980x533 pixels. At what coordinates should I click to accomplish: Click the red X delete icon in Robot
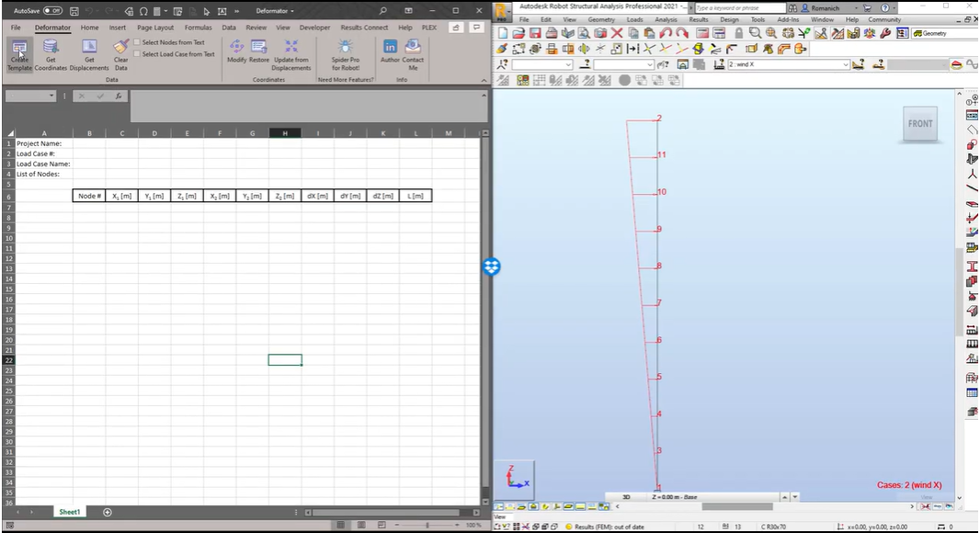tap(617, 33)
